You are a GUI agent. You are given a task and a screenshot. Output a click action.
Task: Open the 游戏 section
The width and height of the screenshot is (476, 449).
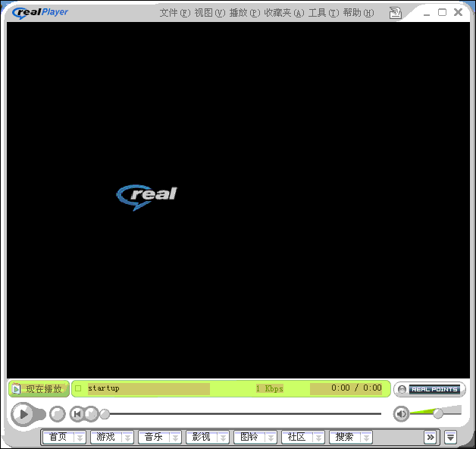(x=105, y=437)
